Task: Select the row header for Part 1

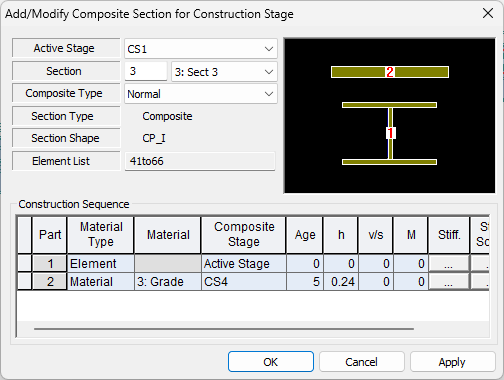Action: point(25,264)
